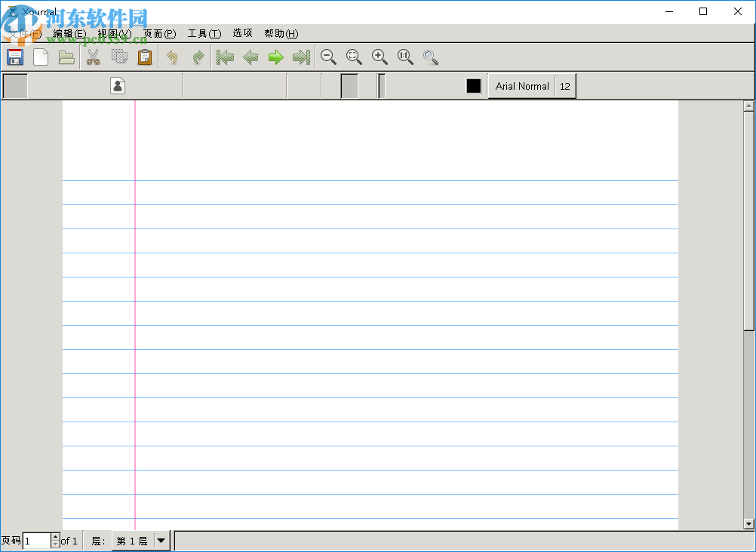Increase the page number with the spinner up arrow
The image size is (756, 552).
(x=55, y=537)
